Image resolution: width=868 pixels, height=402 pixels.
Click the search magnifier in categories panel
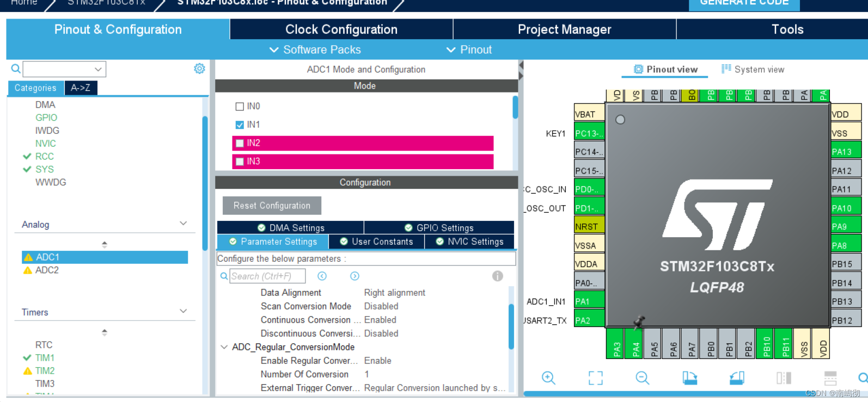(16, 69)
